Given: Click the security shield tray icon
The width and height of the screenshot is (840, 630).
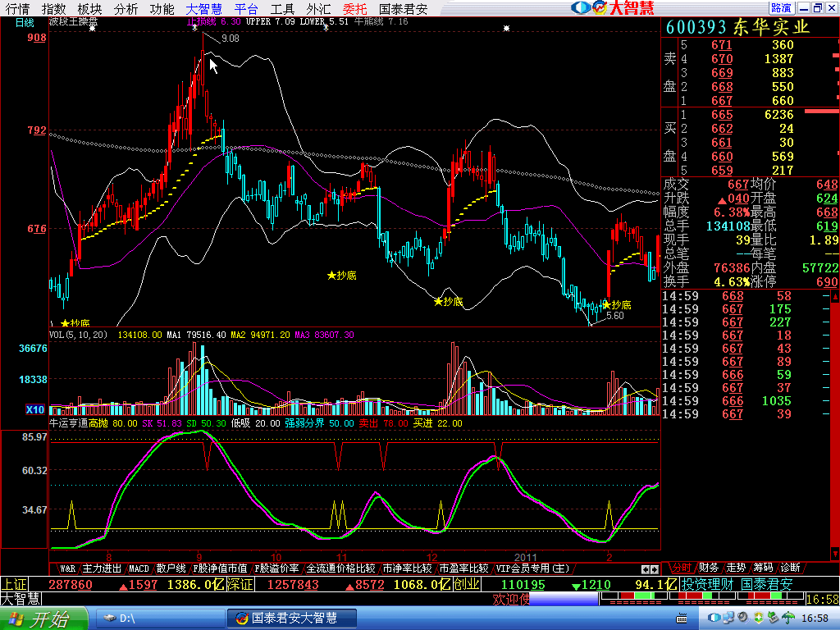Looking at the screenshot, I should tap(758, 618).
